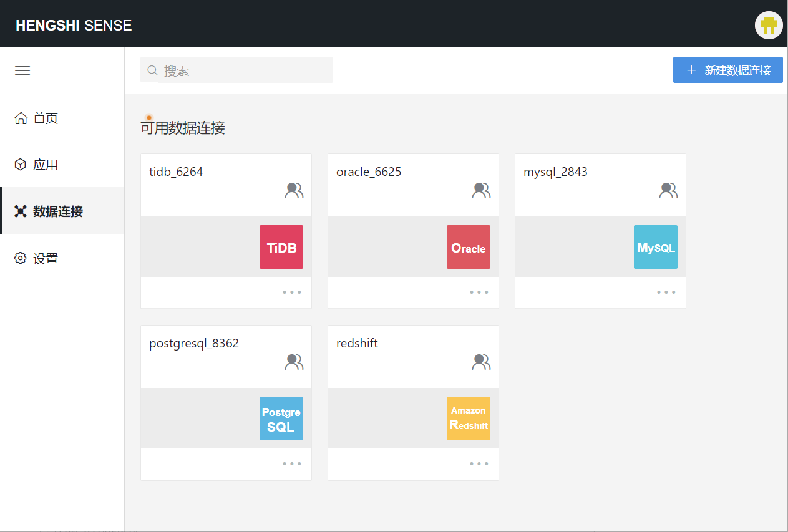Open more options for postgresql_8362
The width and height of the screenshot is (788, 532).
tap(292, 463)
